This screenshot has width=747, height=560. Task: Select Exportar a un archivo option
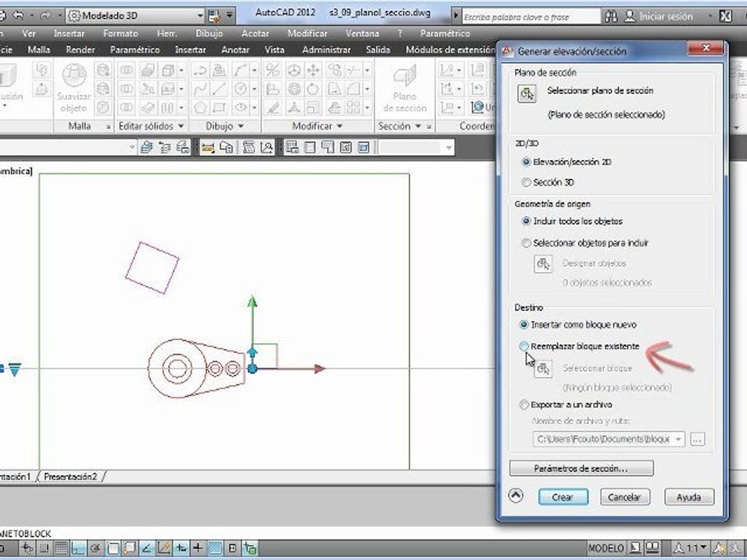click(524, 404)
